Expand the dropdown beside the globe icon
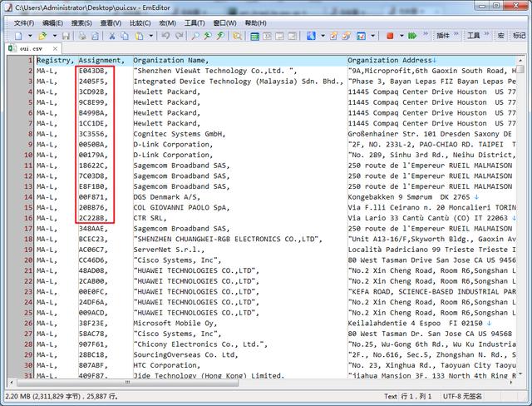The height and width of the screenshot is (406, 532). pyautogui.click(x=323, y=35)
